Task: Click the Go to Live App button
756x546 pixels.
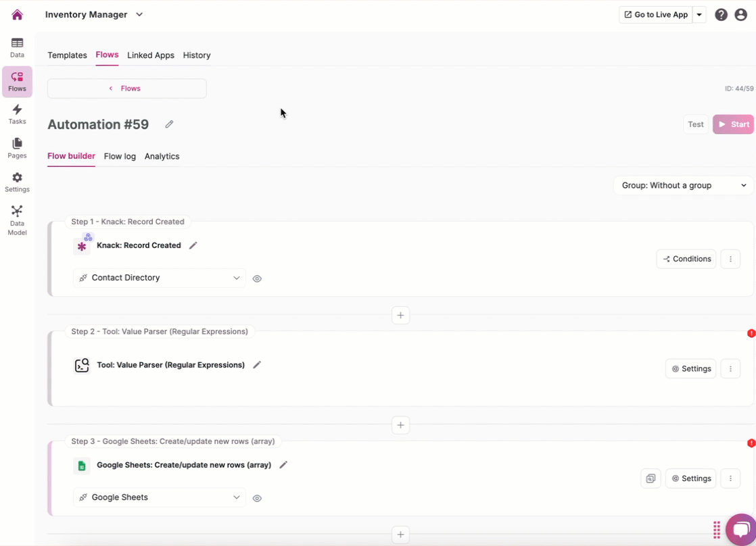Action: pos(656,14)
